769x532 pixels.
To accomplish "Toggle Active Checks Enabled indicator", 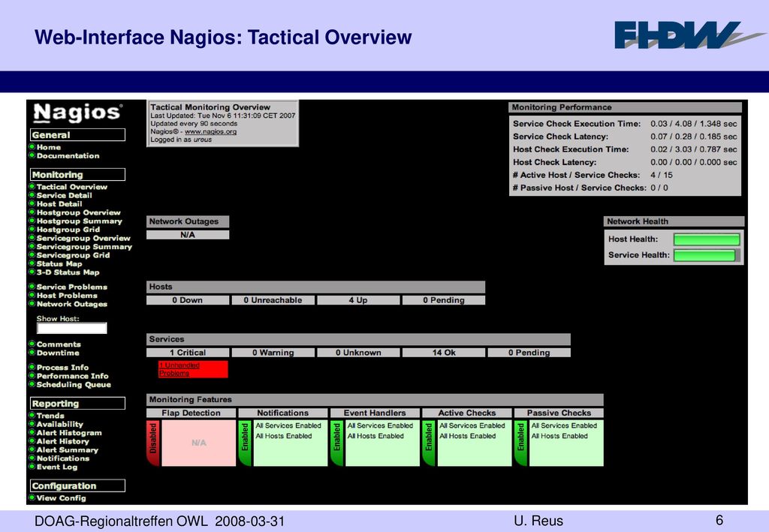I will point(429,443).
